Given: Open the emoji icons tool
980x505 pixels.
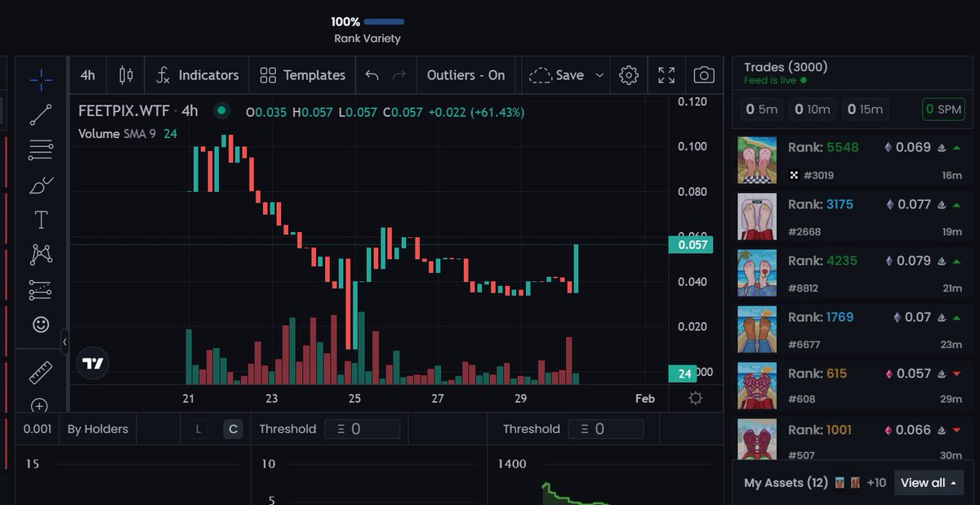Looking at the screenshot, I should point(41,324).
